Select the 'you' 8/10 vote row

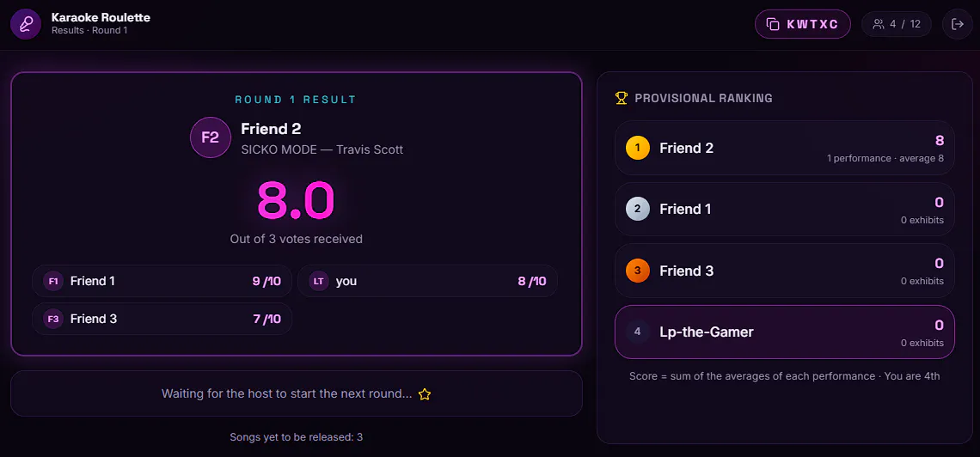click(427, 281)
